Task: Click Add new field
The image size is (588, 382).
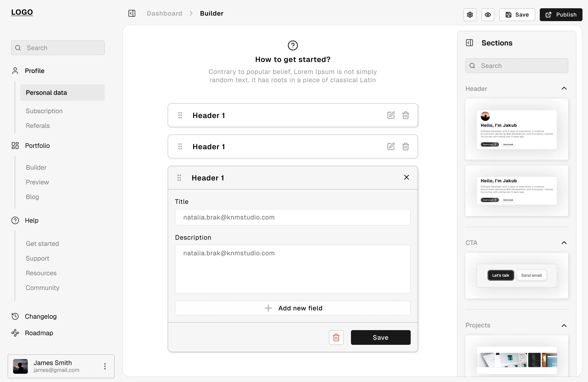Action: click(293, 308)
